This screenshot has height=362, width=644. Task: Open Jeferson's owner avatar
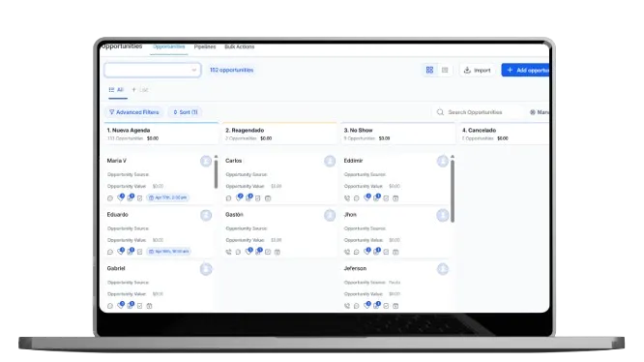pos(442,269)
